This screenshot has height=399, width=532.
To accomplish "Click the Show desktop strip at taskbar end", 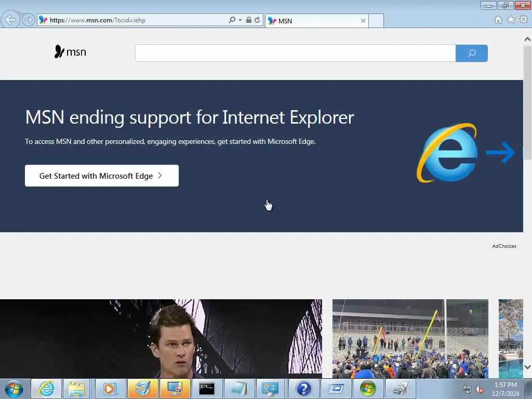I will pos(528,389).
